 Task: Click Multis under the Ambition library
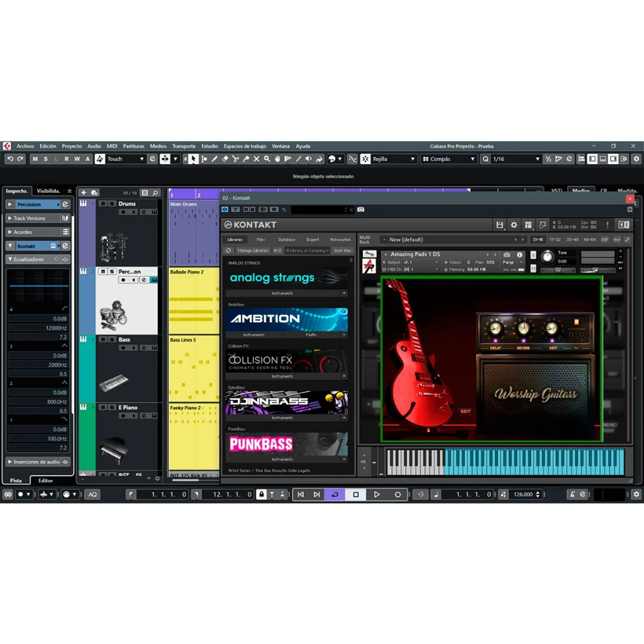[311, 335]
